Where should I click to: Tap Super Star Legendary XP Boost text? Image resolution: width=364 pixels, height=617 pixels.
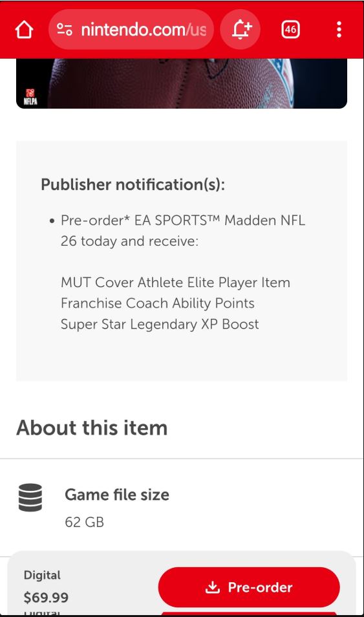[x=160, y=324]
